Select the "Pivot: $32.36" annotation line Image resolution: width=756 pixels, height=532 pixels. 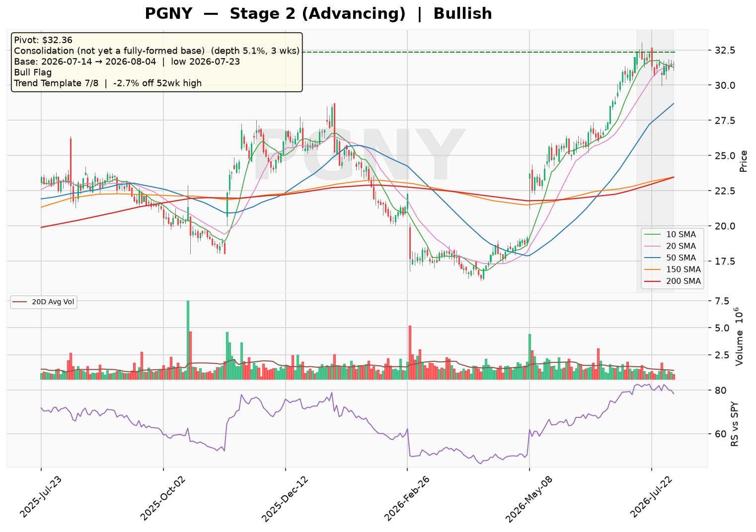point(44,40)
